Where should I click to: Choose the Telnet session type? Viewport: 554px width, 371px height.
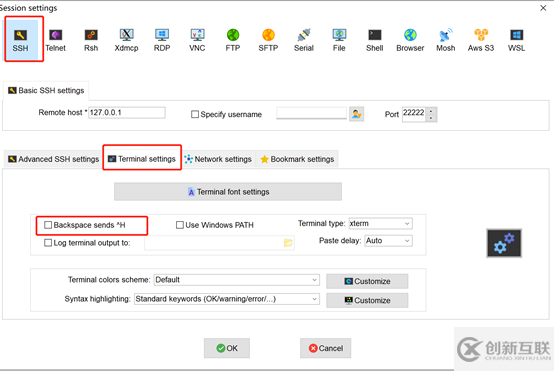pos(55,40)
